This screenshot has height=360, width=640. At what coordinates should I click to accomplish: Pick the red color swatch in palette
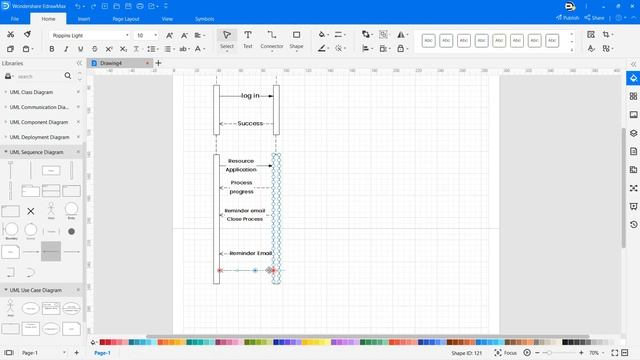tap(102, 342)
